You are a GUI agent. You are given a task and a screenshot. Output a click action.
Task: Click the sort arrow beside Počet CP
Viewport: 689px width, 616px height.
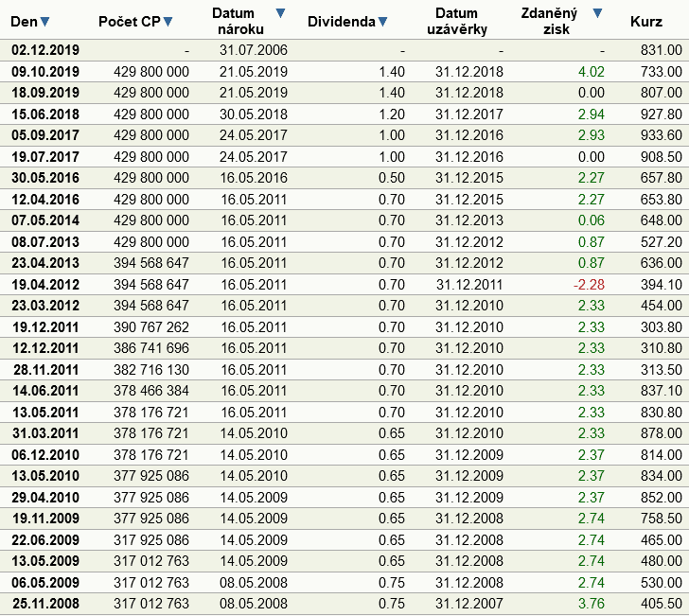(x=168, y=22)
